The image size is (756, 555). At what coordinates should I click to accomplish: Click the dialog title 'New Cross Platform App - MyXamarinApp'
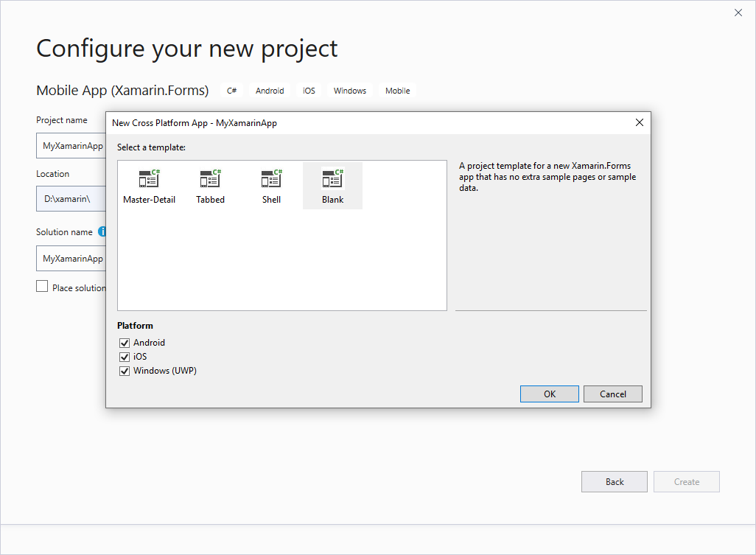coord(195,123)
